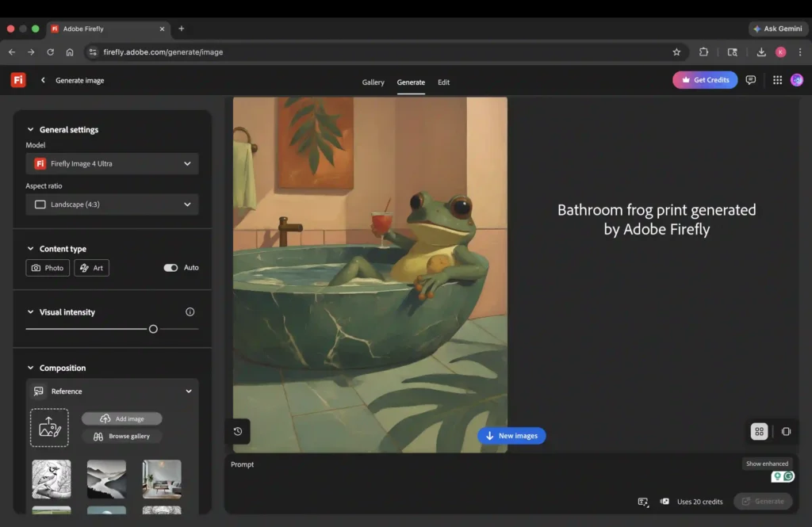812x527 pixels.
Task: Click the Visual intensity slider handle
Action: (153, 329)
